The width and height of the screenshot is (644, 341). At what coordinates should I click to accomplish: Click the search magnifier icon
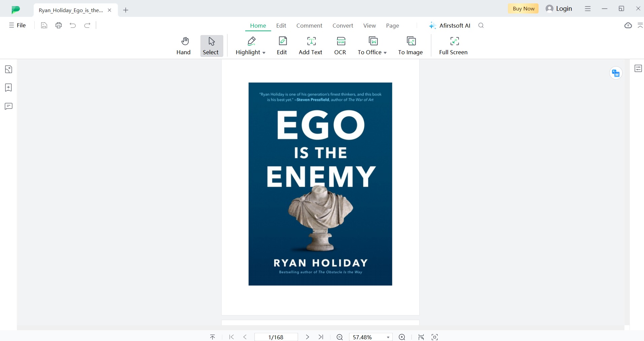point(481,25)
